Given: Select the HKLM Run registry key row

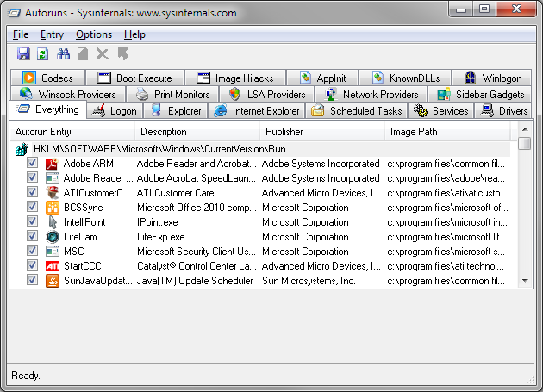Looking at the screenshot, I should [159, 149].
